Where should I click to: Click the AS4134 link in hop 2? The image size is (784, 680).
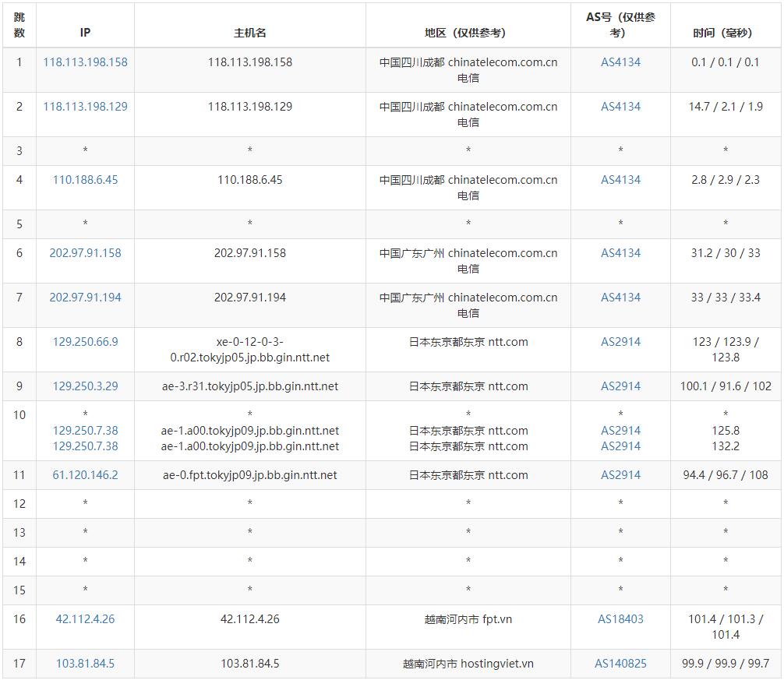620,107
